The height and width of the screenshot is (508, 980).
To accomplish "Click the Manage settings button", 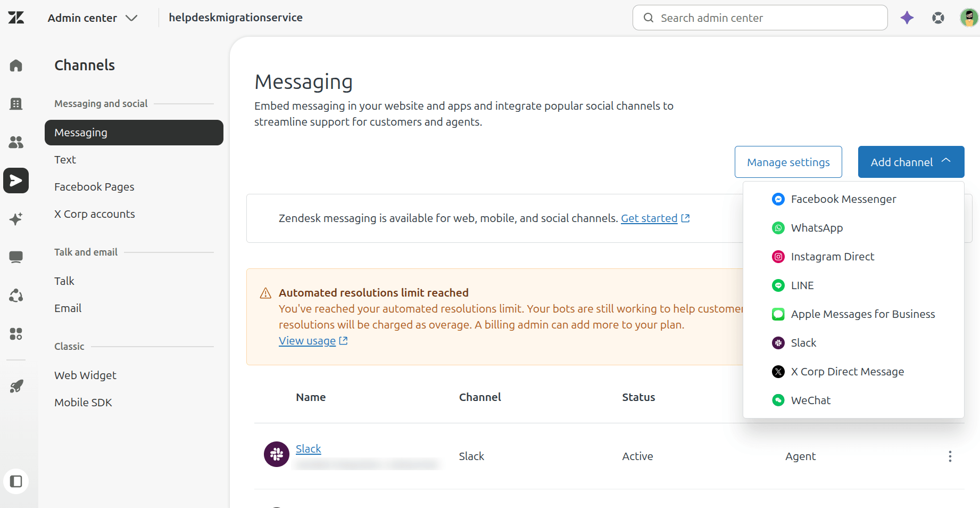I will pyautogui.click(x=788, y=162).
